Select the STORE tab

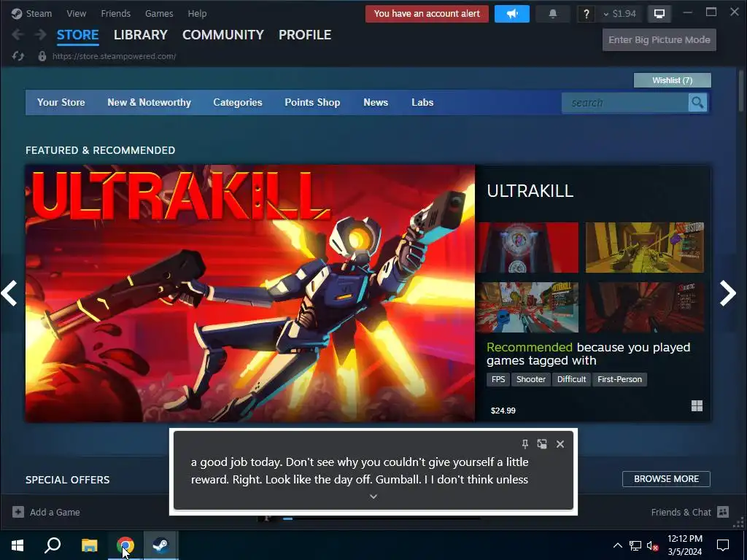tap(77, 35)
